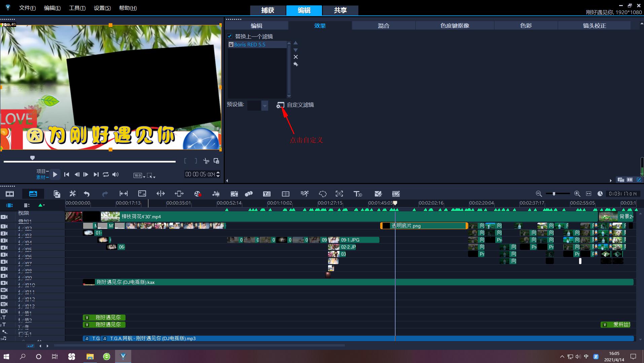Move the Boris RED filter down
The height and width of the screenshot is (363, 644).
coord(296,50)
